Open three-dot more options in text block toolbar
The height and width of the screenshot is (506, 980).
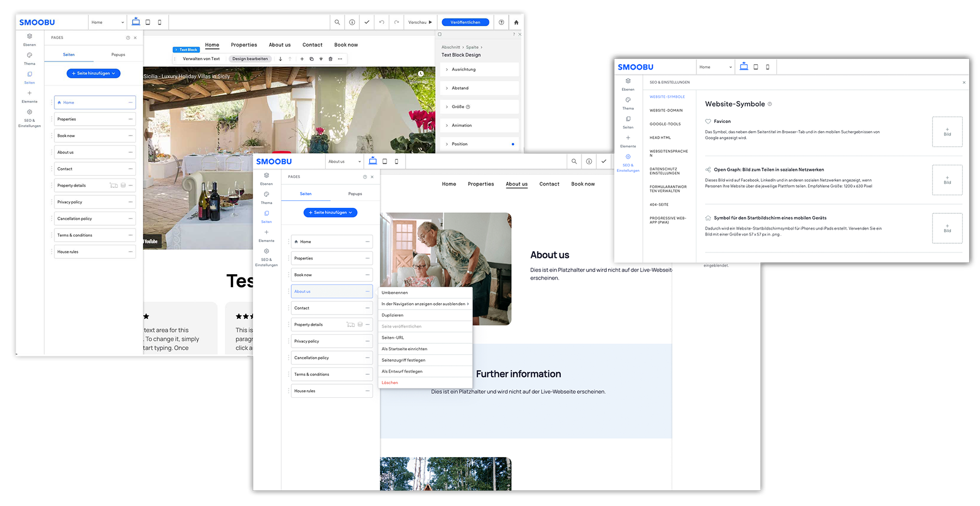point(340,59)
